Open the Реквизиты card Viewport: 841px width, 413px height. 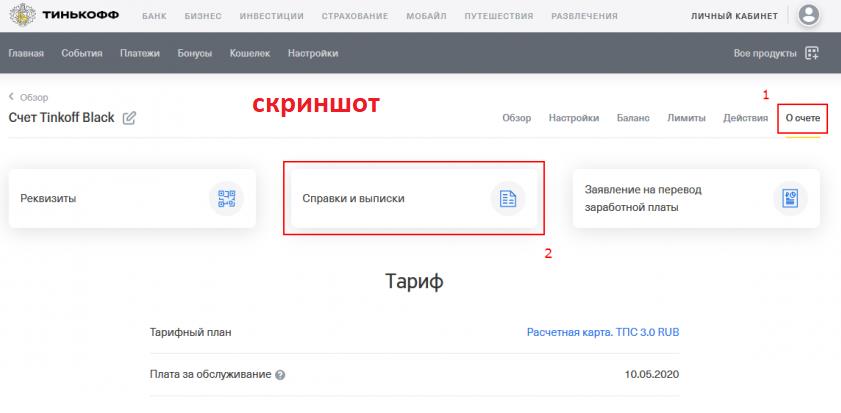click(x=132, y=198)
